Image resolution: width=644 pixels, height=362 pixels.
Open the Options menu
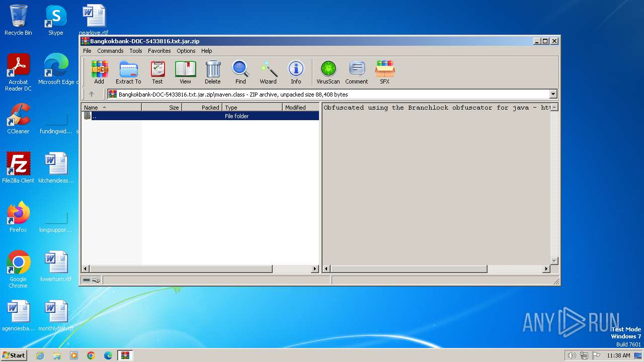(186, 51)
